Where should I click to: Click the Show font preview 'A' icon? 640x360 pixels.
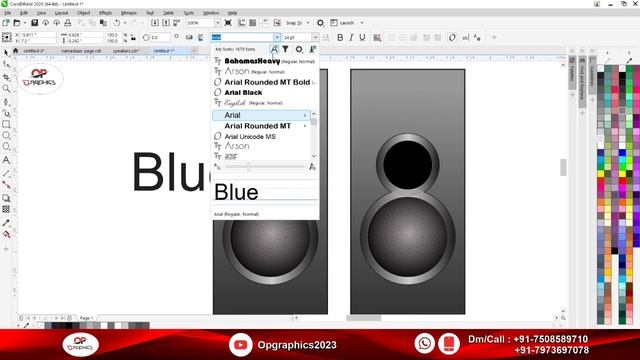click(x=274, y=49)
